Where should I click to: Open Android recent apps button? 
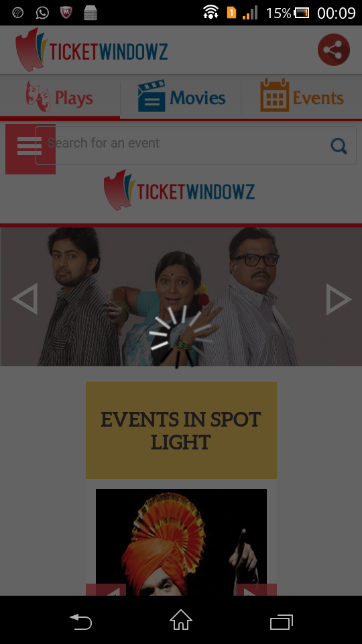click(x=282, y=622)
